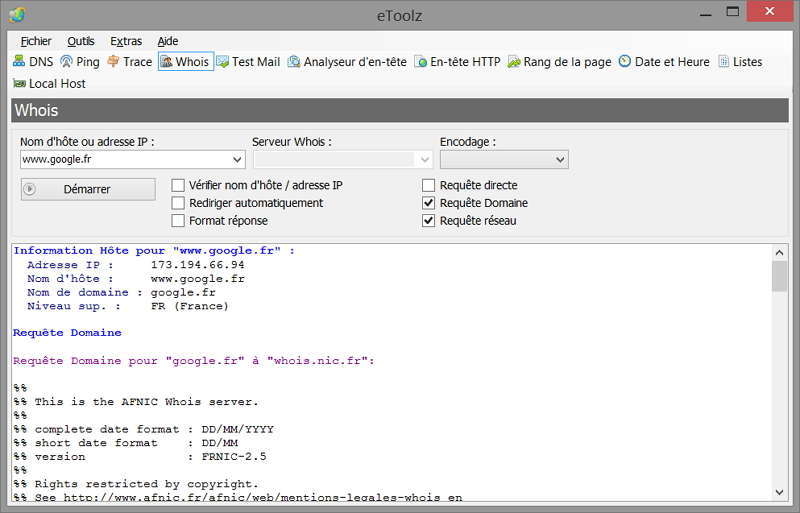Close the eToolz window

(769, 11)
